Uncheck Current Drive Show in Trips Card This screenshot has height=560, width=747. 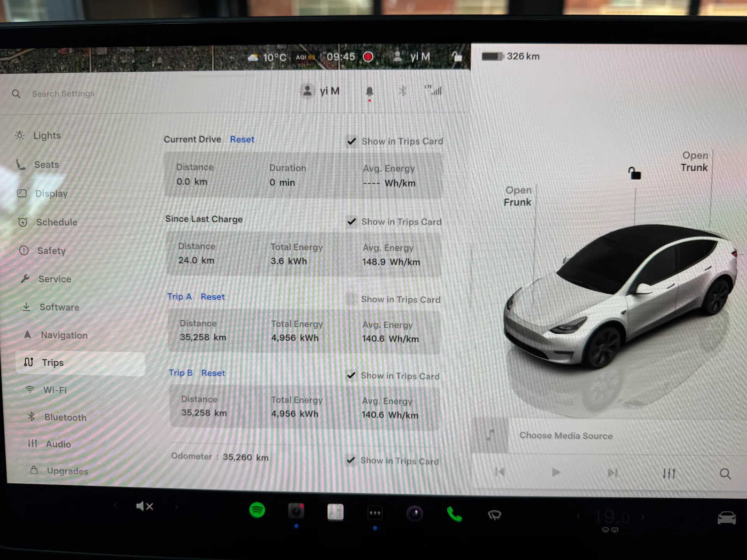352,141
